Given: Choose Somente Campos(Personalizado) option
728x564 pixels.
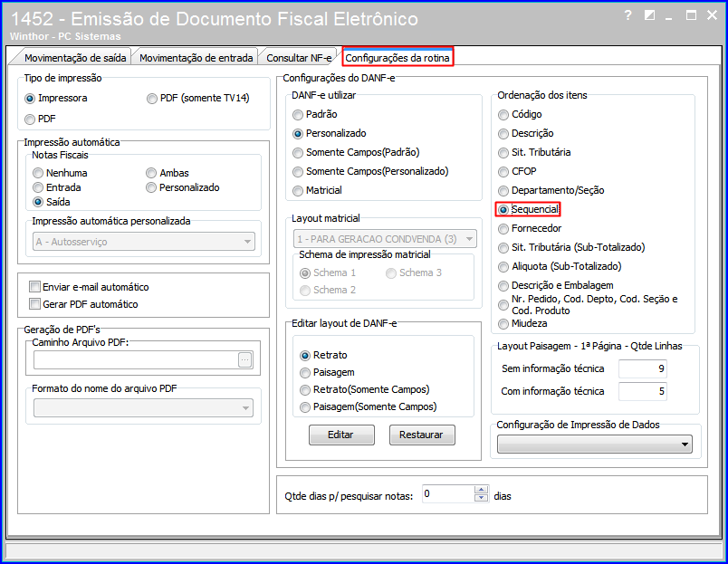Looking at the screenshot, I should pos(370,171).
